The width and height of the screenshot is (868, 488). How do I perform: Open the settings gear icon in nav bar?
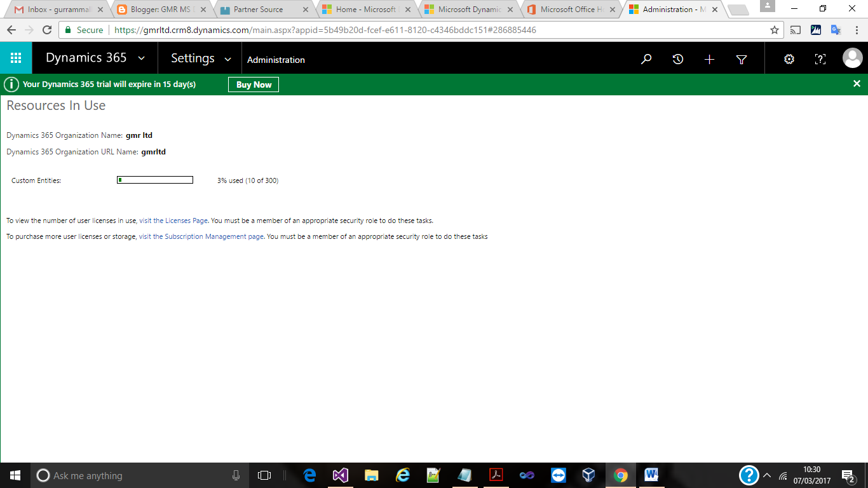coord(789,59)
